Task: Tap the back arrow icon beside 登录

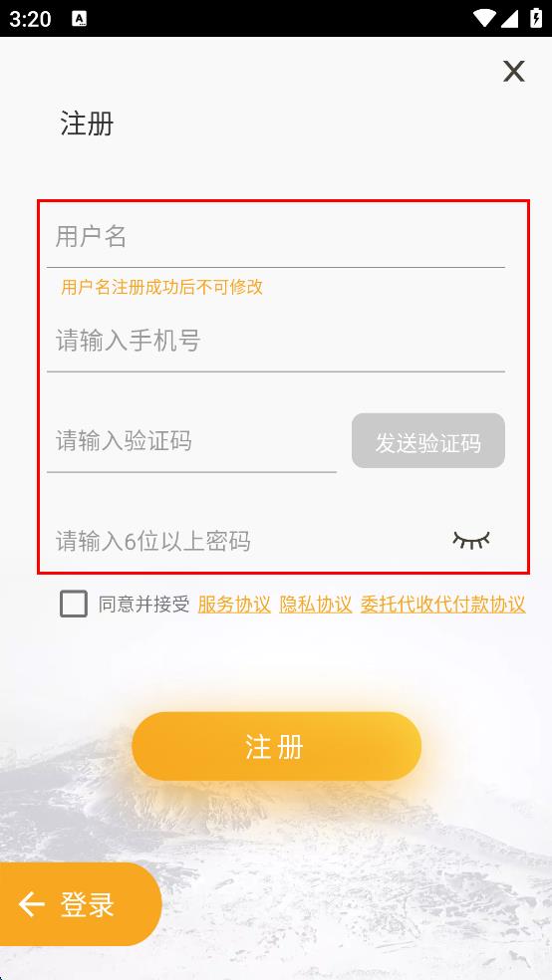Action: pyautogui.click(x=32, y=904)
